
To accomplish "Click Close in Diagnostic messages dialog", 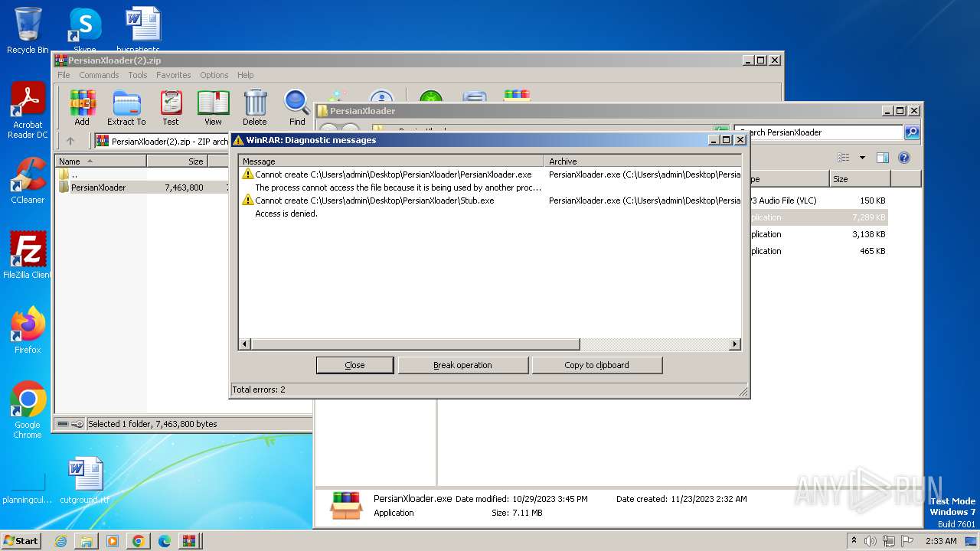I will click(x=355, y=365).
